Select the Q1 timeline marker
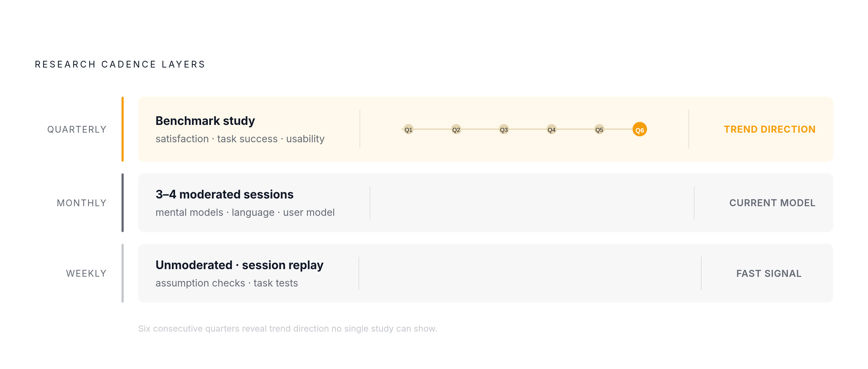 coord(408,130)
